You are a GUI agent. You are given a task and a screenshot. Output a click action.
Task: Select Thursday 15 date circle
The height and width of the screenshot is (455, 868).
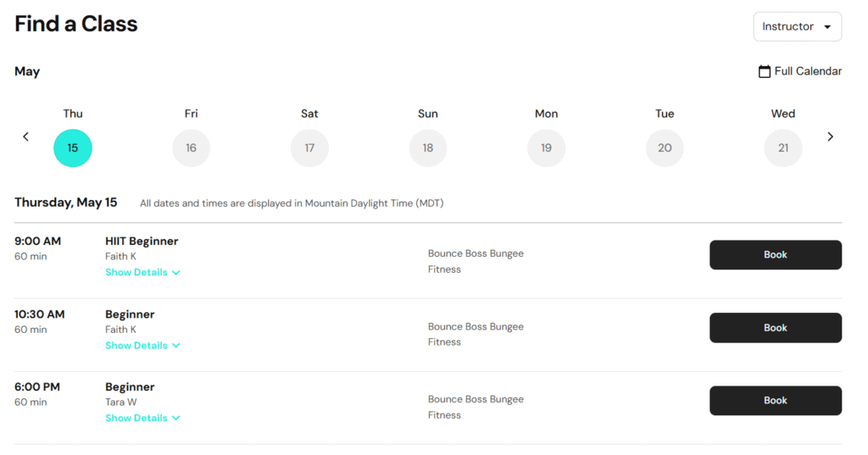tap(73, 147)
